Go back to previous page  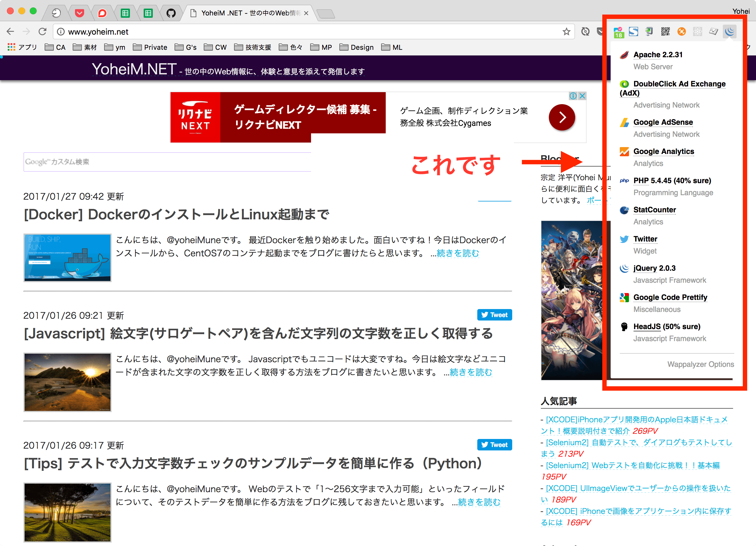[x=10, y=32]
